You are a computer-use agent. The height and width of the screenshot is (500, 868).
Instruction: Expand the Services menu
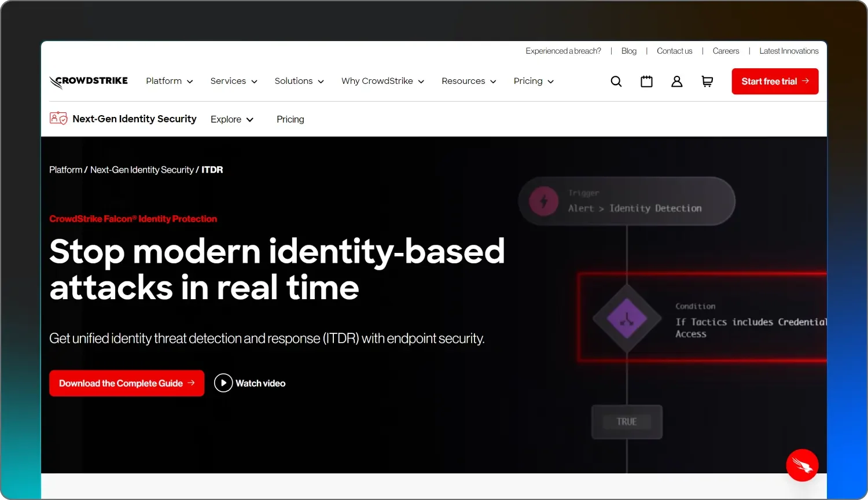(234, 81)
